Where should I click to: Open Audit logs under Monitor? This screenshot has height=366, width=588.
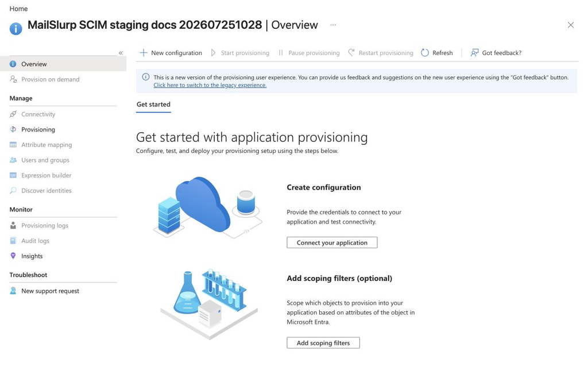coord(35,241)
